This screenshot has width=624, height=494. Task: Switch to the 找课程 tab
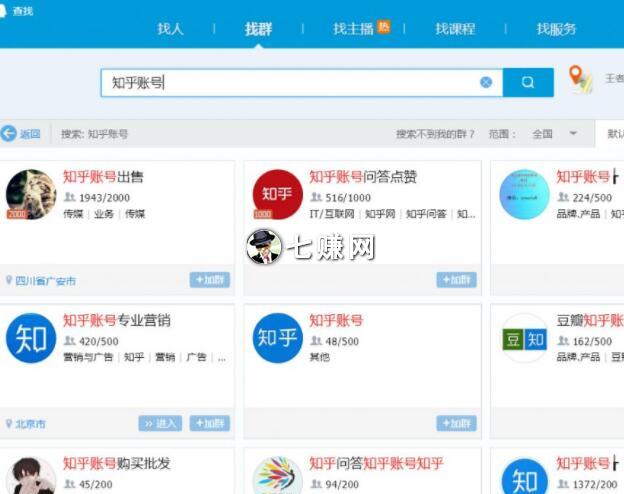pos(455,29)
